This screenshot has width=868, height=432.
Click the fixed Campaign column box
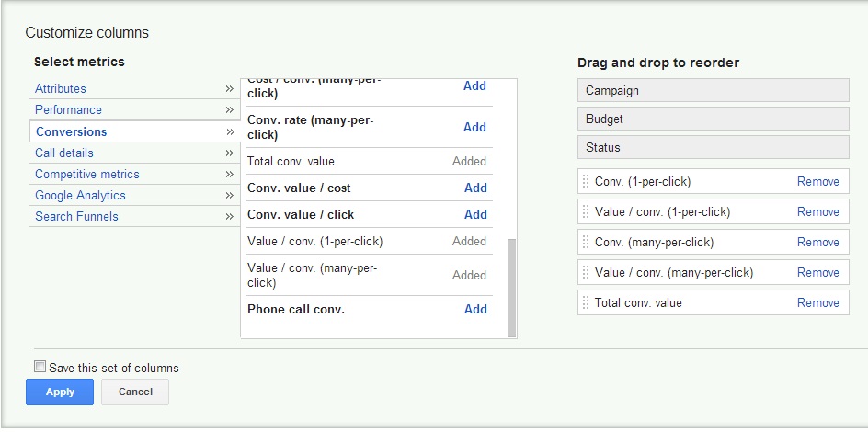click(713, 90)
